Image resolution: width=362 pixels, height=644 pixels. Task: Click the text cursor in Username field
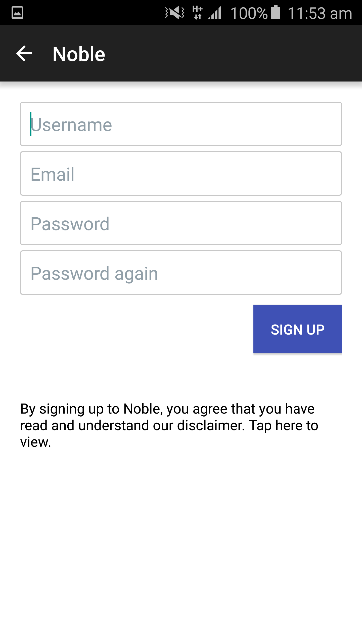31,124
